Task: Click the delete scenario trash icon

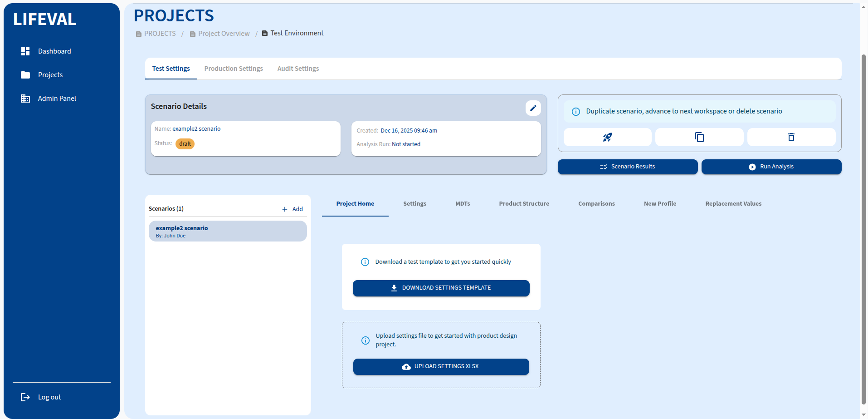Action: pos(791,137)
